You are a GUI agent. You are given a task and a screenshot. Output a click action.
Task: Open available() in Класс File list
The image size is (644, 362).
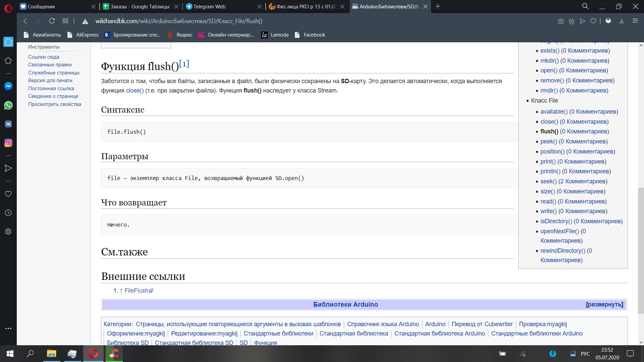(554, 112)
